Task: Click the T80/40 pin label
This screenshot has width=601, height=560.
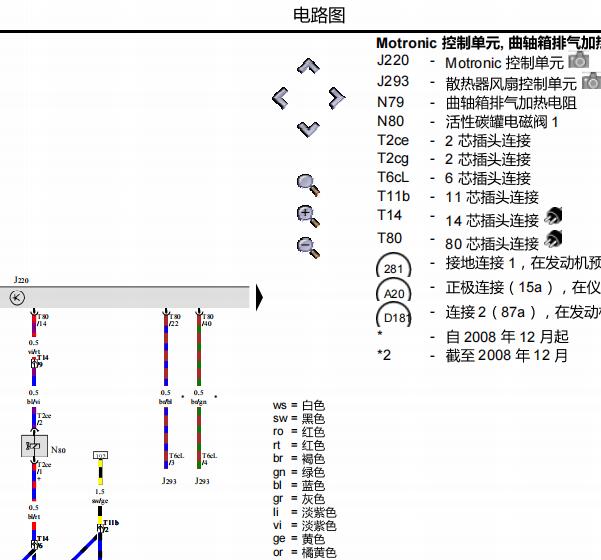Action: click(x=208, y=320)
